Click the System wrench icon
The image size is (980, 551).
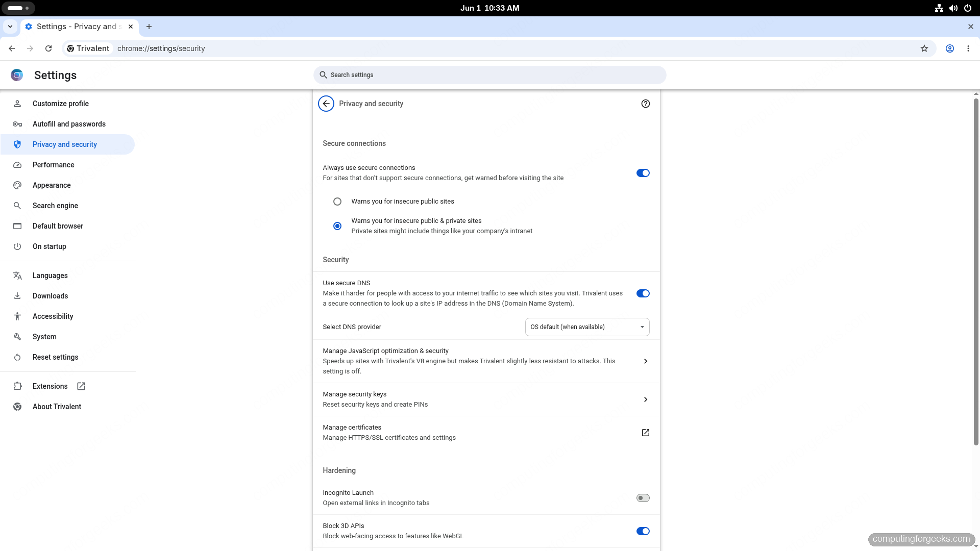pyautogui.click(x=17, y=337)
